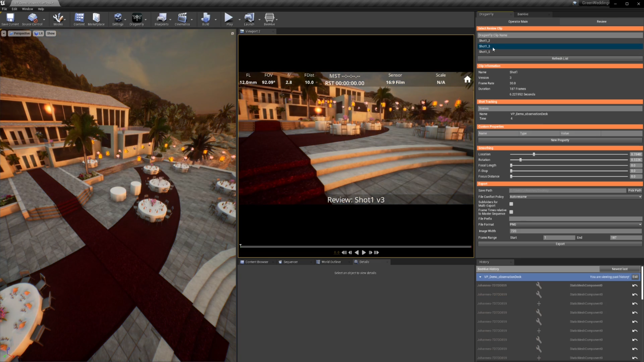
Task: Switch to the Content Browser tab
Action: [257, 262]
